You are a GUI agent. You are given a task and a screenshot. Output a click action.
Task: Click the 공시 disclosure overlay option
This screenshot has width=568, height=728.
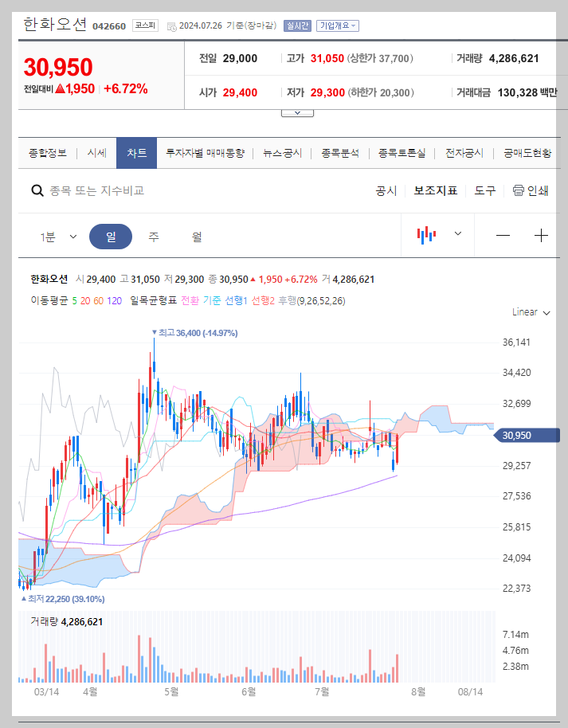(385, 190)
